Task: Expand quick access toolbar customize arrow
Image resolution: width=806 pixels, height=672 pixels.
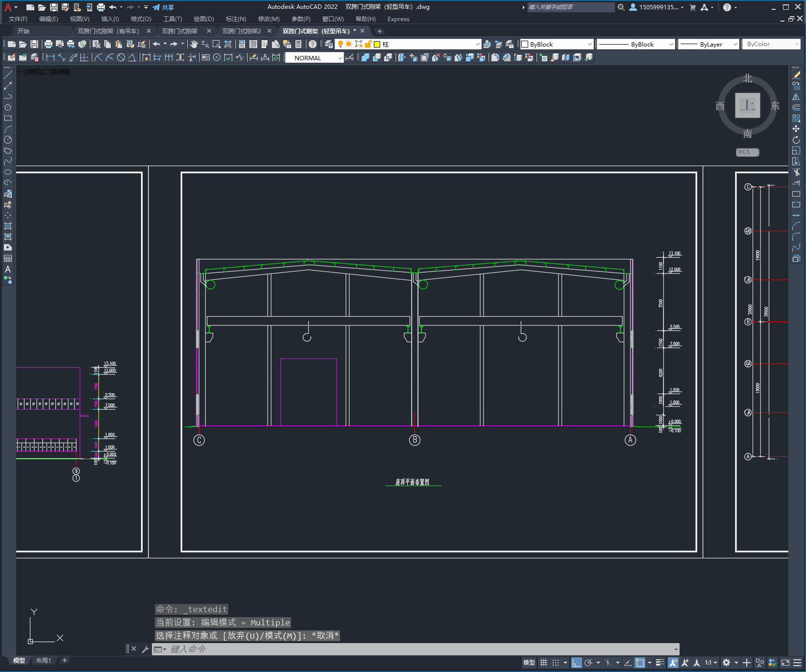Action: [x=146, y=7]
